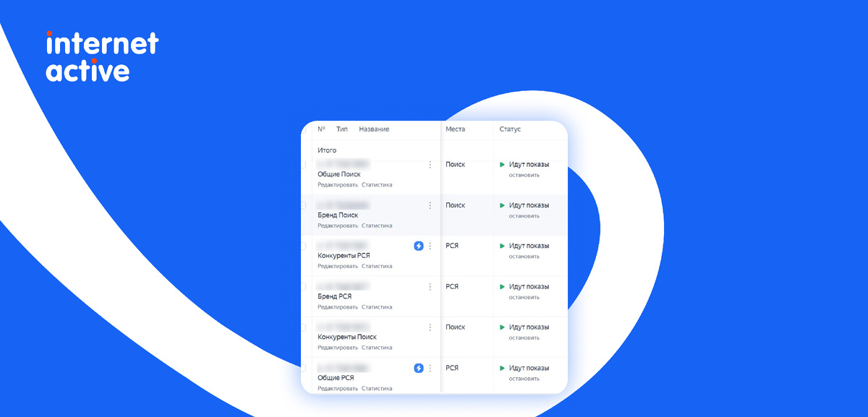Click остановить for Конкуренты Поиск campaign
This screenshot has height=417, width=868.
[524, 338]
